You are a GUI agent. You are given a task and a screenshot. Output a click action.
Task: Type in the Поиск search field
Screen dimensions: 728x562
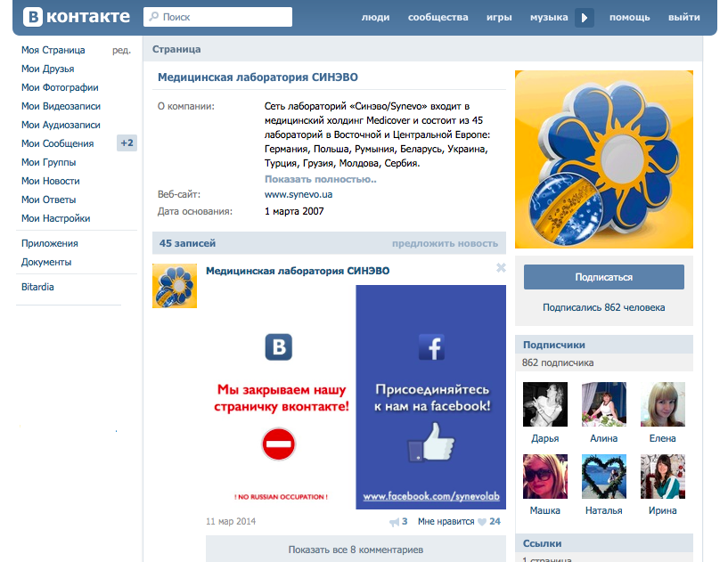coord(225,17)
